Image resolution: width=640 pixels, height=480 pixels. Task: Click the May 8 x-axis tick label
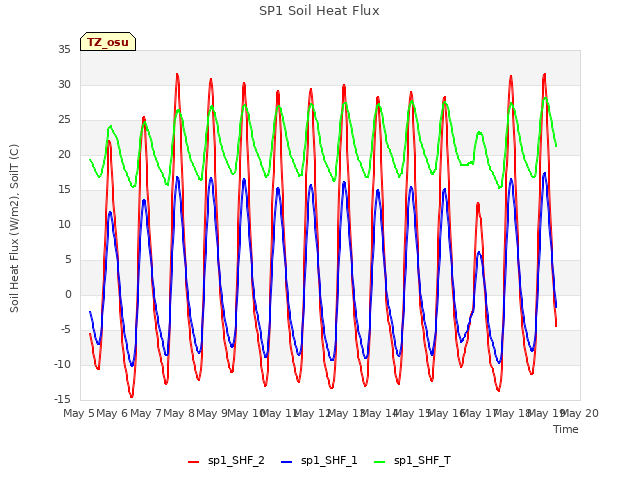pos(179,413)
